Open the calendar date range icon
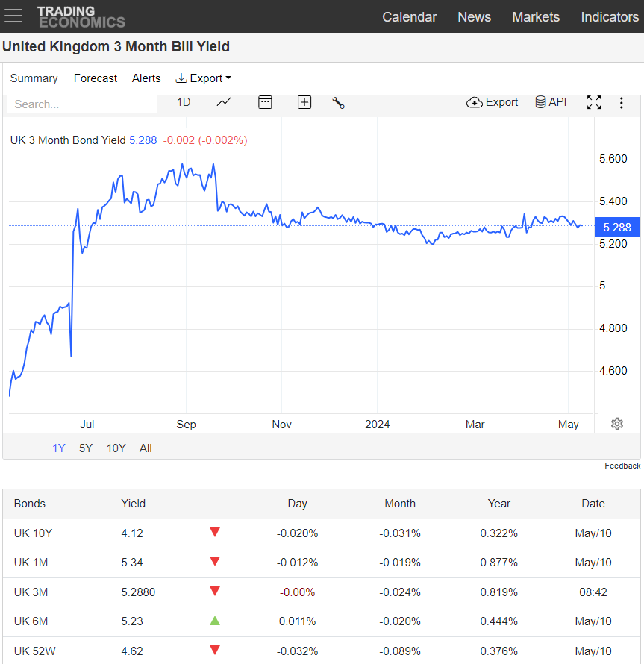The height and width of the screenshot is (664, 644). point(265,102)
